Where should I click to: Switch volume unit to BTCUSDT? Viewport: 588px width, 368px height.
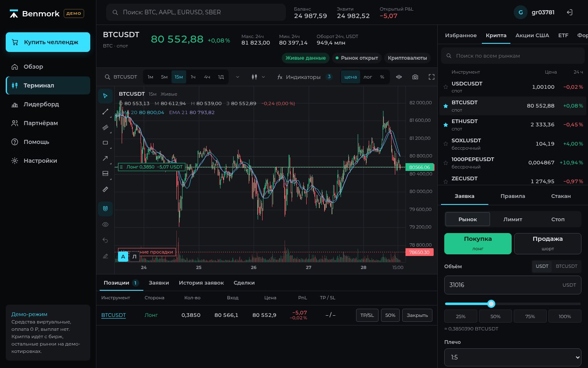pos(566,266)
